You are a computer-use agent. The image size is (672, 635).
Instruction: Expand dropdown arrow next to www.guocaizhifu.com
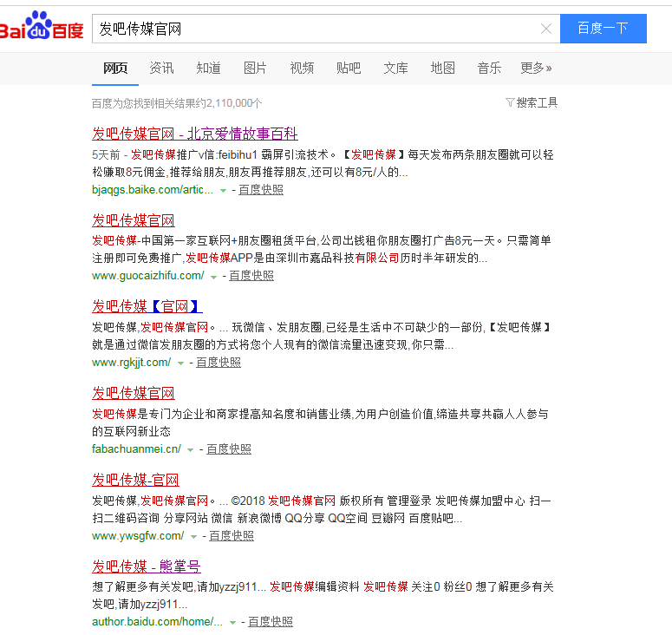point(213,277)
